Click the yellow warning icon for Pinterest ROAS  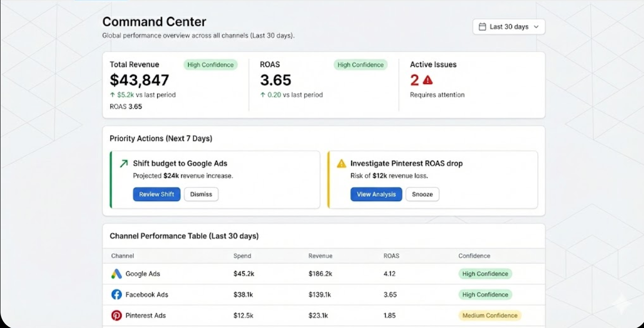[x=342, y=164]
